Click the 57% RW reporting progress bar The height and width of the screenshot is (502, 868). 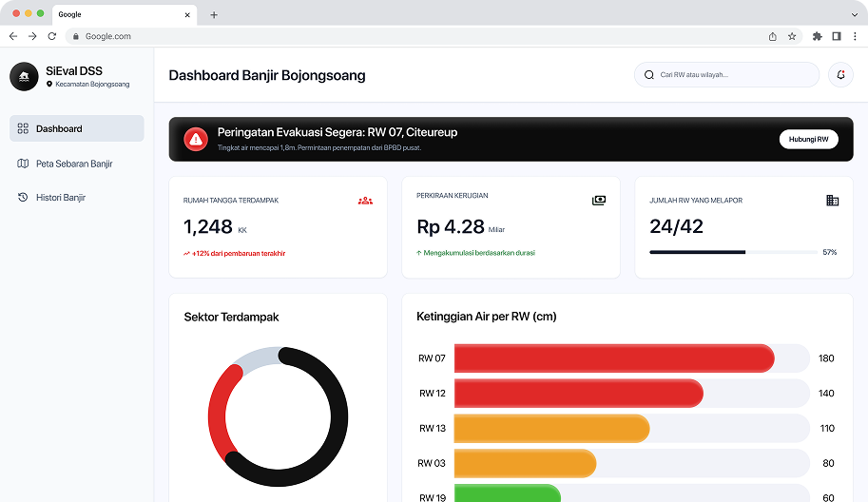click(733, 252)
